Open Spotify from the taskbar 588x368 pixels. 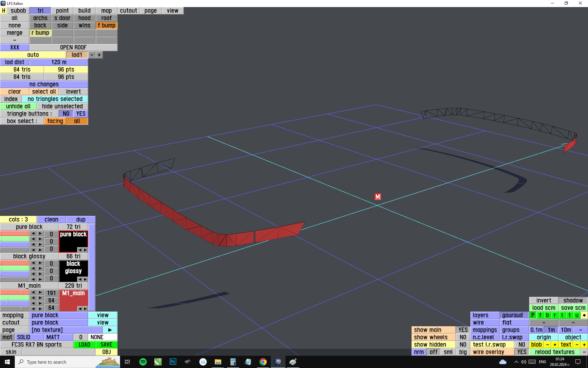(x=143, y=362)
